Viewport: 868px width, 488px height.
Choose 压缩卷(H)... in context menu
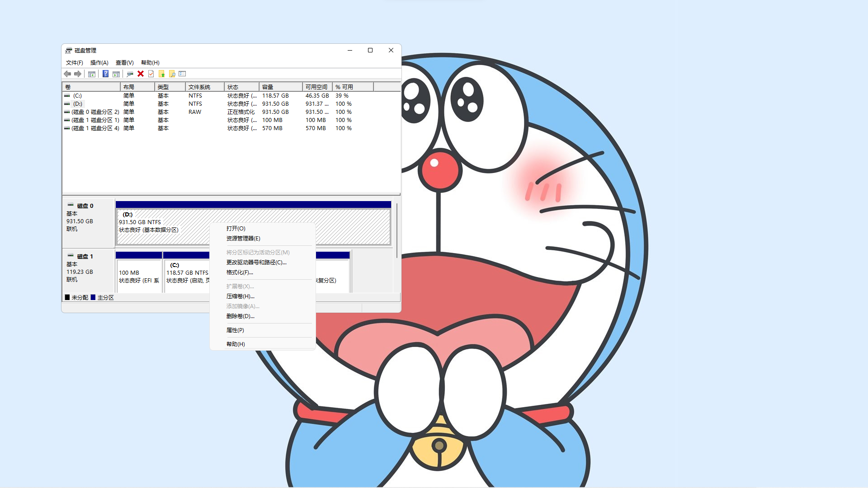point(241,296)
